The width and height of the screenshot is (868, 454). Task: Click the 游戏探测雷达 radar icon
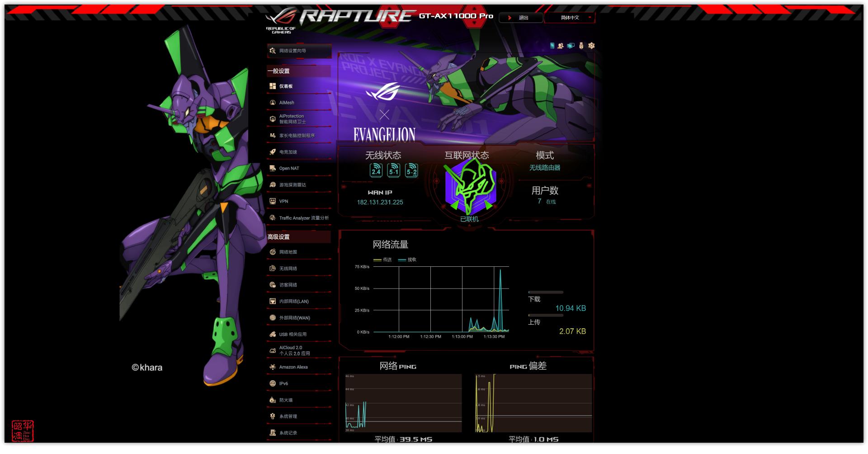(x=273, y=185)
